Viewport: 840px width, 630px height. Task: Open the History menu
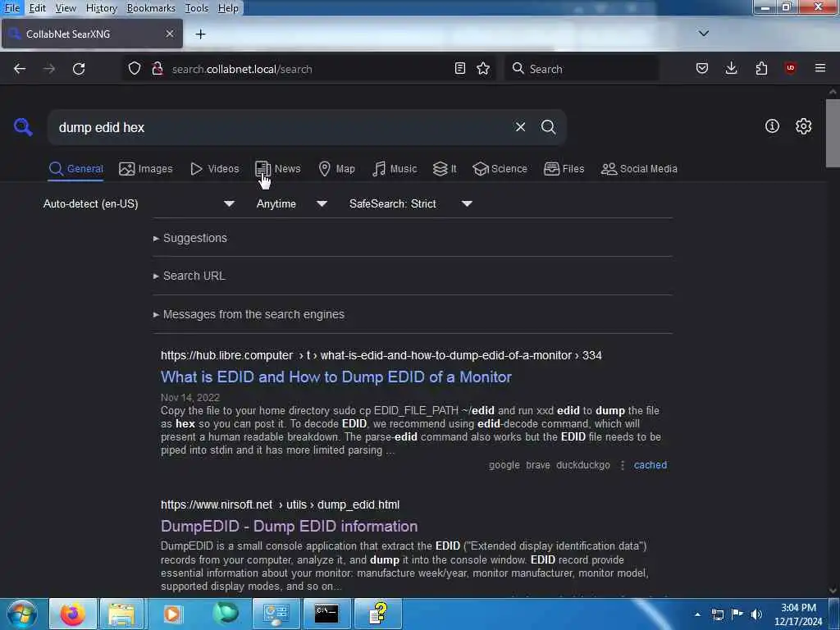[x=101, y=8]
